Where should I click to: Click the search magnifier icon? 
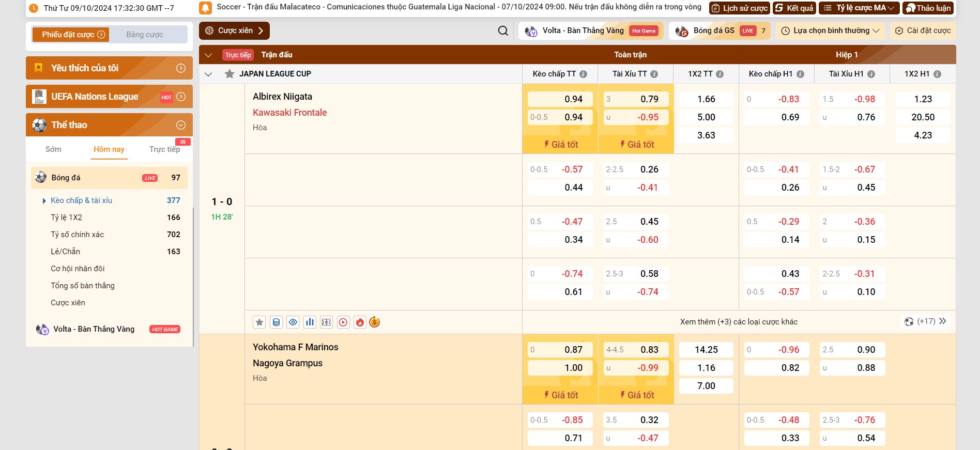[502, 31]
